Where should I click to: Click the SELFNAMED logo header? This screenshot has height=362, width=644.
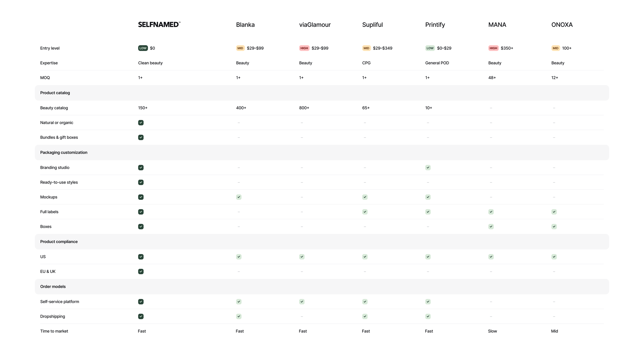(x=159, y=25)
